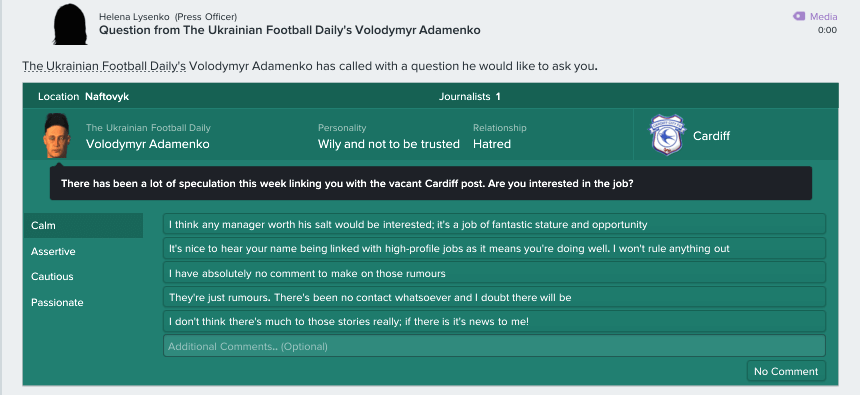Viewport: 860px width, 395px height.
Task: Answer 'I won't rule anything out'
Action: click(494, 249)
